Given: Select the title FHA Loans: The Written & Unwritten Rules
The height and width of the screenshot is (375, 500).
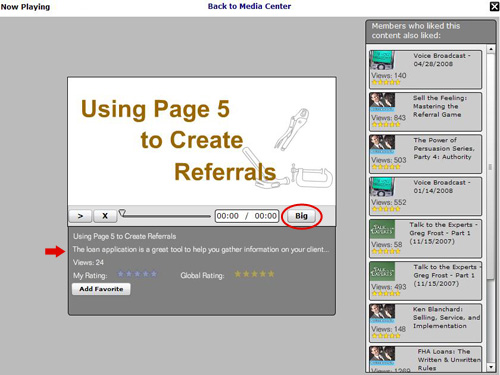Looking at the screenshot, I should click(x=449, y=360).
